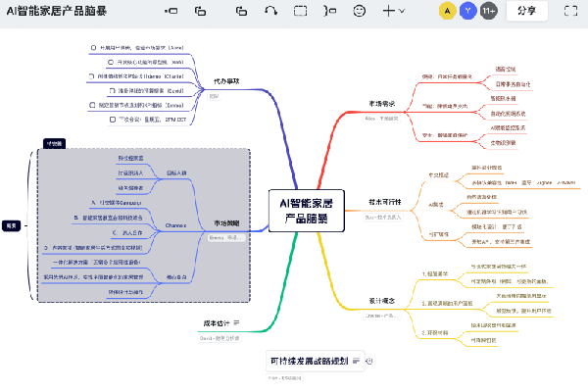Image resolution: width=588 pixels, height=392 pixels.
Task: Click the notes icon beside 成本估计
Action: (236, 323)
